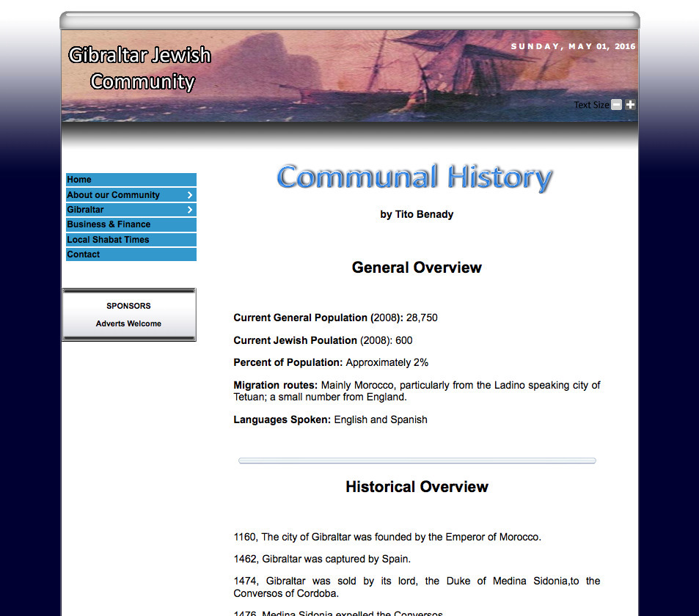This screenshot has height=616, width=699.
Task: Click the horizontal divider bar below General Overview section
Action: (x=417, y=461)
